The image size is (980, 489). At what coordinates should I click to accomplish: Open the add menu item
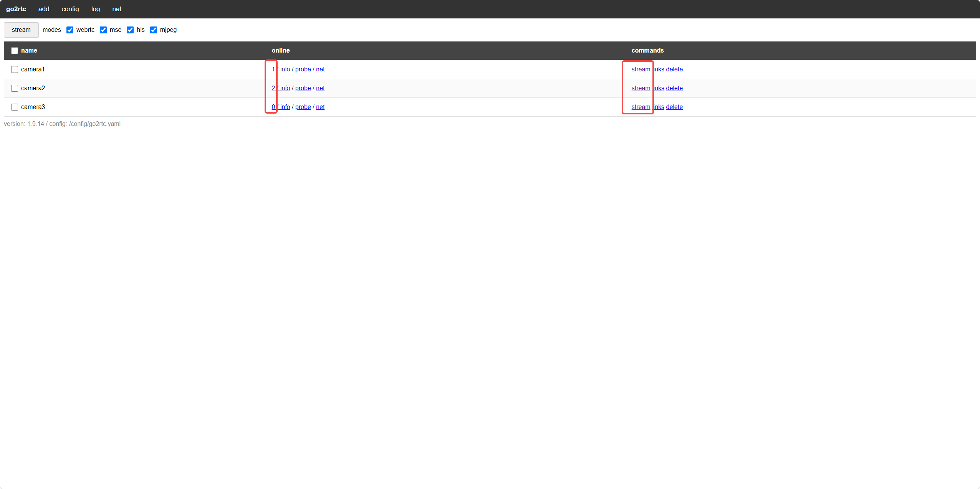point(44,9)
